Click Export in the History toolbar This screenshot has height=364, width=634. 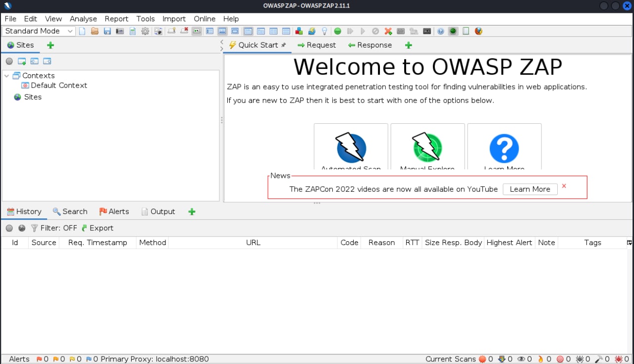point(98,228)
